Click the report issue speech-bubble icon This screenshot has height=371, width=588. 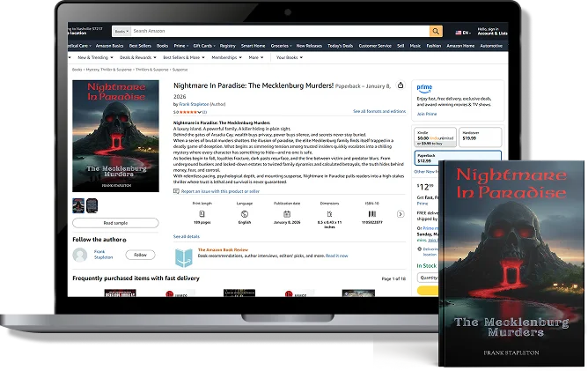176,191
